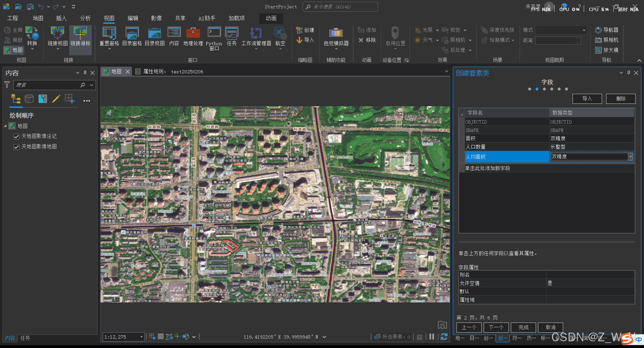Pause map drawing in the status bar
644x348 pixels.
(432, 337)
